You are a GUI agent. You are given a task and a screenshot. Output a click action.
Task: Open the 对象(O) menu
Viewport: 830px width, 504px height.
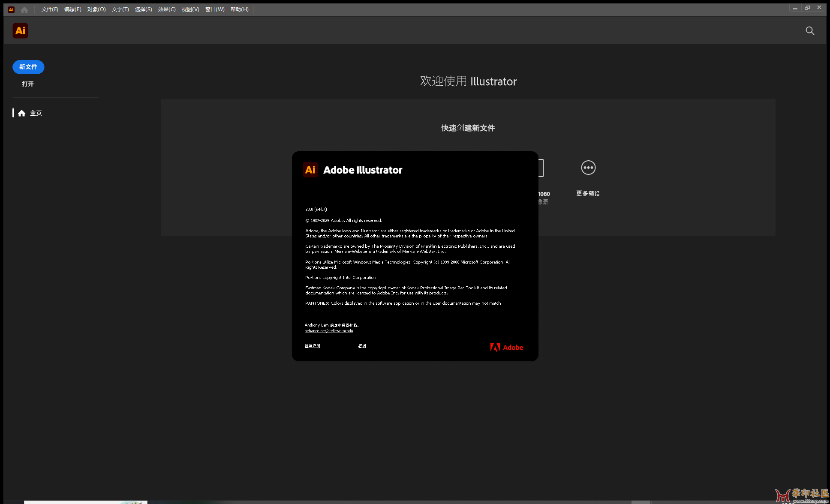click(96, 9)
